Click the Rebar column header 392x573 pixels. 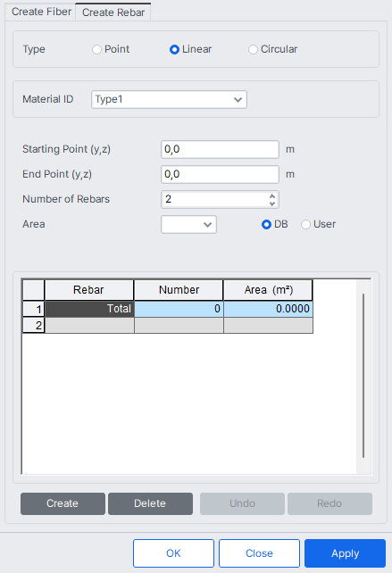[89, 290]
